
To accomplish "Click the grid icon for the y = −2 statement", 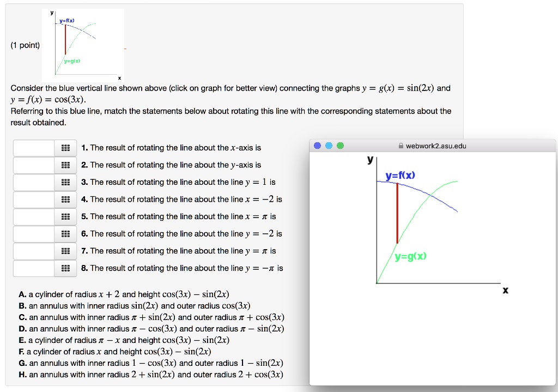I will (x=65, y=234).
